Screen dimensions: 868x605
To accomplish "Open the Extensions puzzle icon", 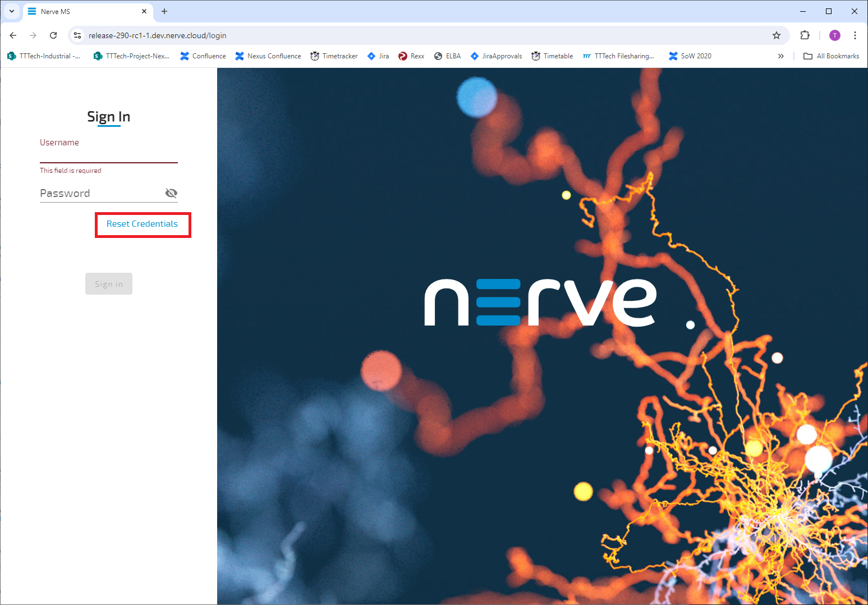I will click(805, 35).
